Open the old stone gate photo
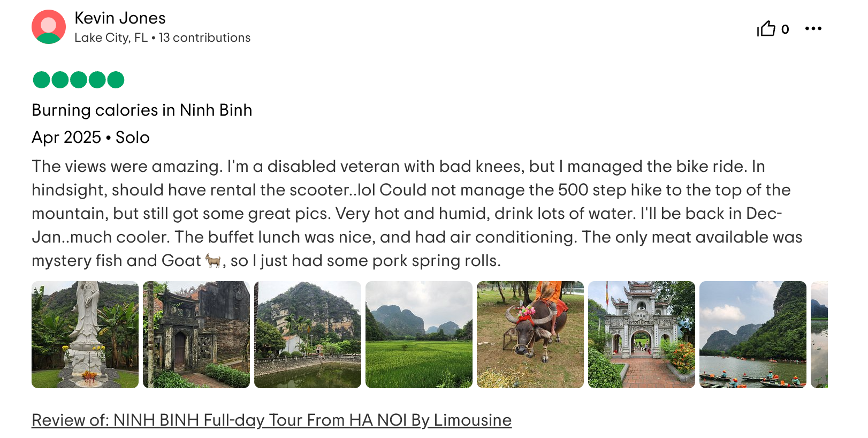Image resolution: width=868 pixels, height=438 pixels. coord(196,335)
